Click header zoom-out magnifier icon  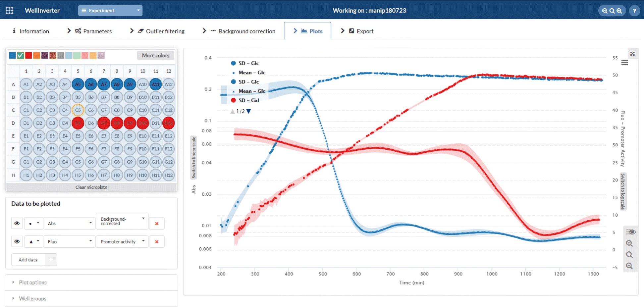605,11
